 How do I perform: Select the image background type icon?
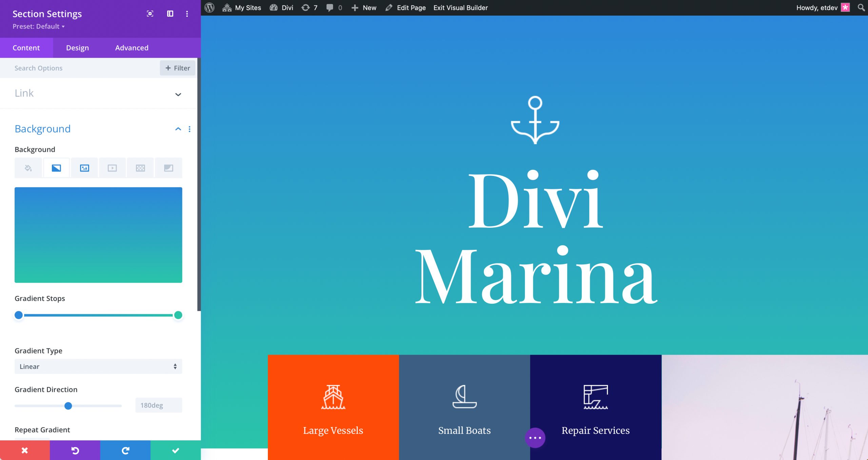click(84, 167)
